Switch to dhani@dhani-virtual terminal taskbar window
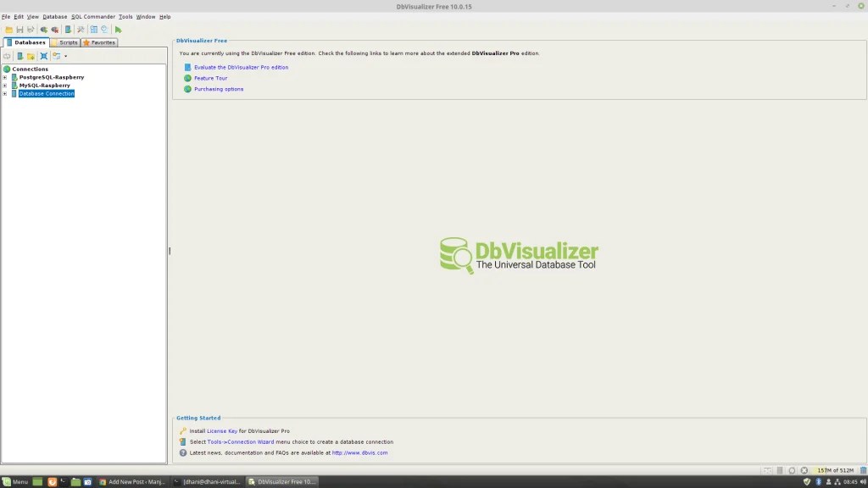The width and height of the screenshot is (868, 488). pos(207,482)
